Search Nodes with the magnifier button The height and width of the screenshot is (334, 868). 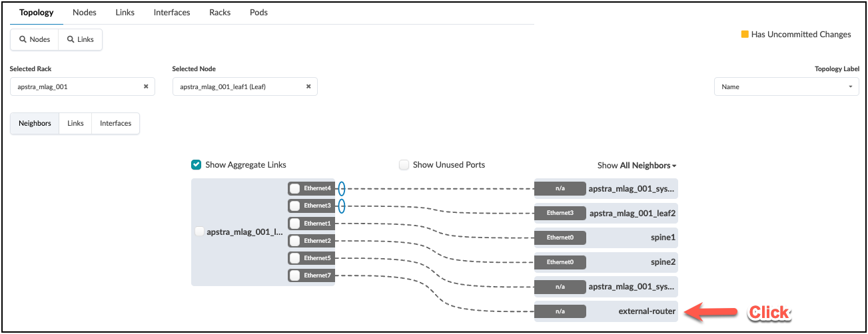click(35, 39)
